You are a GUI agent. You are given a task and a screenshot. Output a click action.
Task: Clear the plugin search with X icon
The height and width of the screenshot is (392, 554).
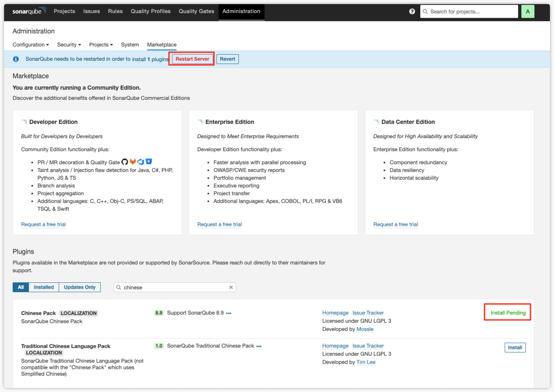231,287
